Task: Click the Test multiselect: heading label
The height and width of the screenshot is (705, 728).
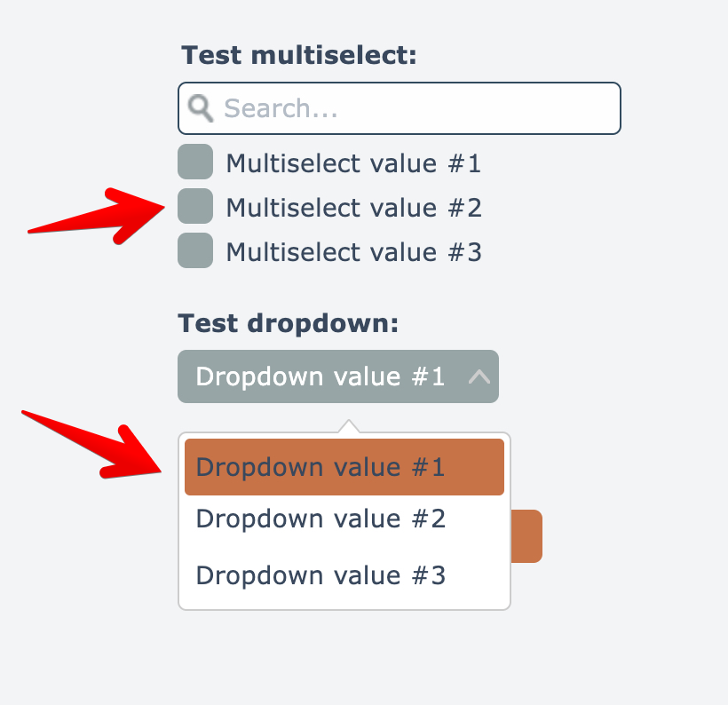Action: (299, 56)
